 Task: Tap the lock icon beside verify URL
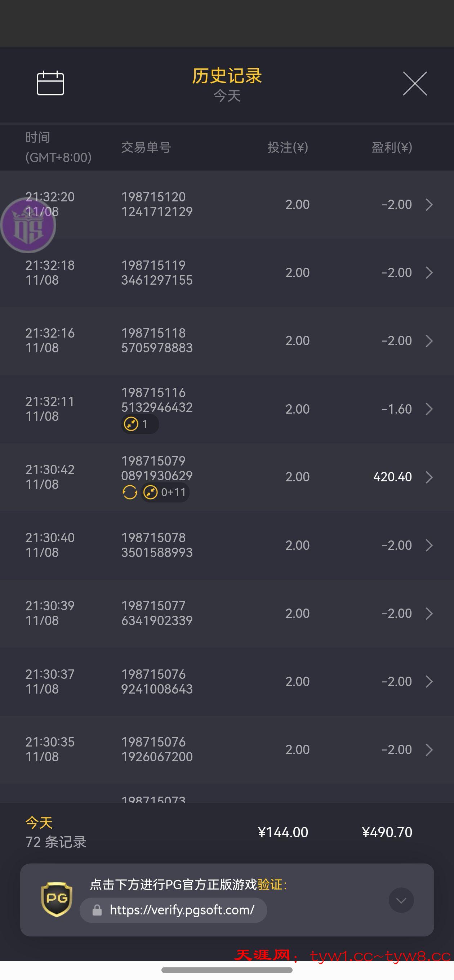tap(97, 910)
